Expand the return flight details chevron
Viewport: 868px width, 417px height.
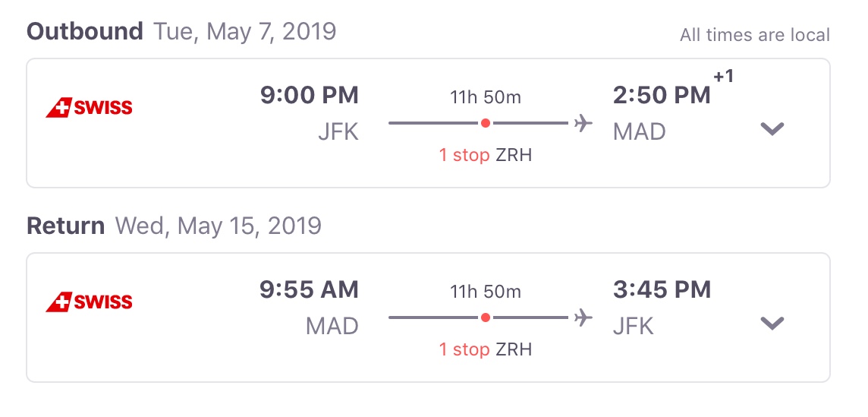point(772,323)
